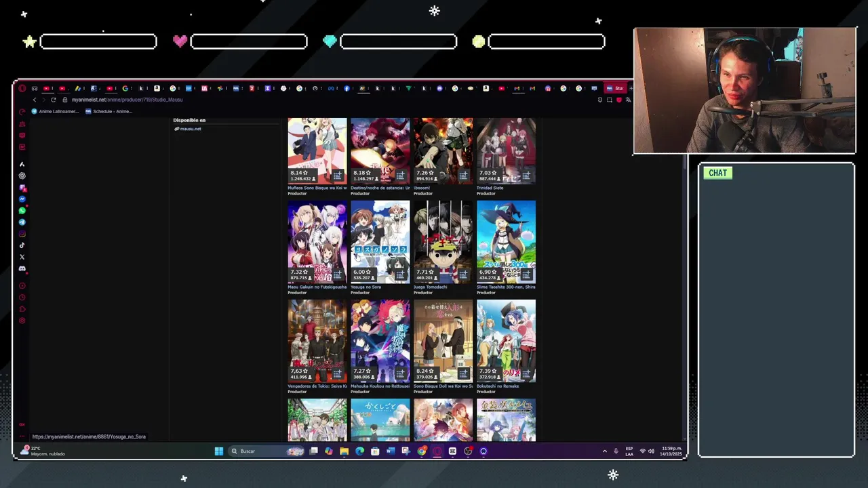Viewport: 868px width, 488px height.
Task: Open the Vengadores de Tokio poster
Action: [x=317, y=341]
